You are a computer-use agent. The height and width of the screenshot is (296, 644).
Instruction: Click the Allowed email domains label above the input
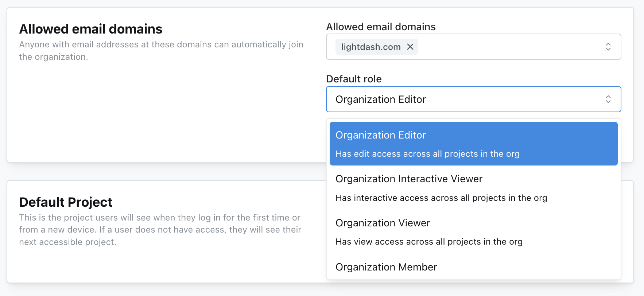click(381, 27)
